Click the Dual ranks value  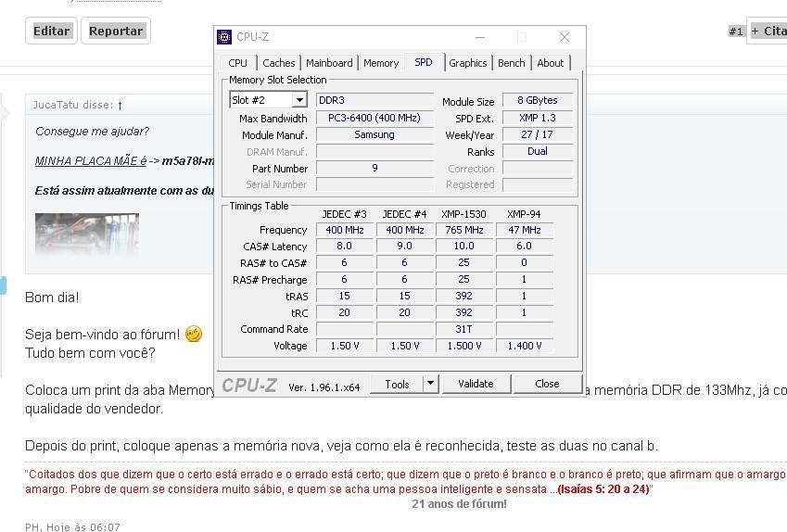[x=538, y=151]
